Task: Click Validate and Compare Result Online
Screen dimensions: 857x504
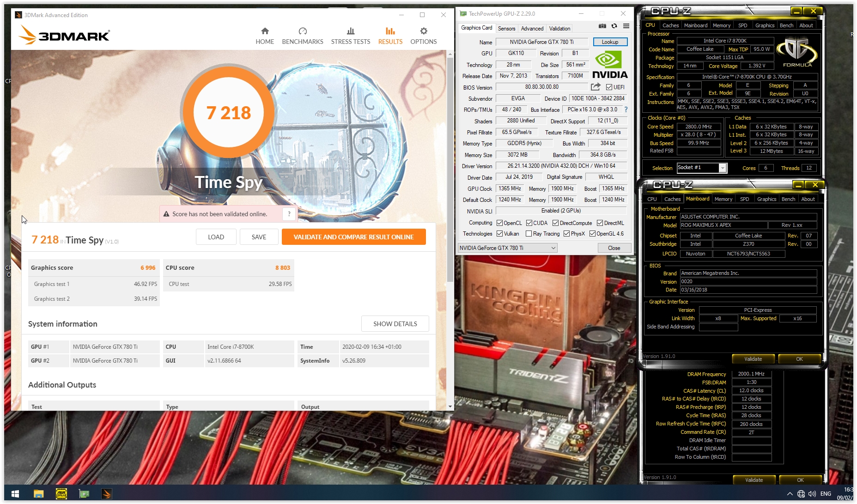Action: tap(353, 237)
